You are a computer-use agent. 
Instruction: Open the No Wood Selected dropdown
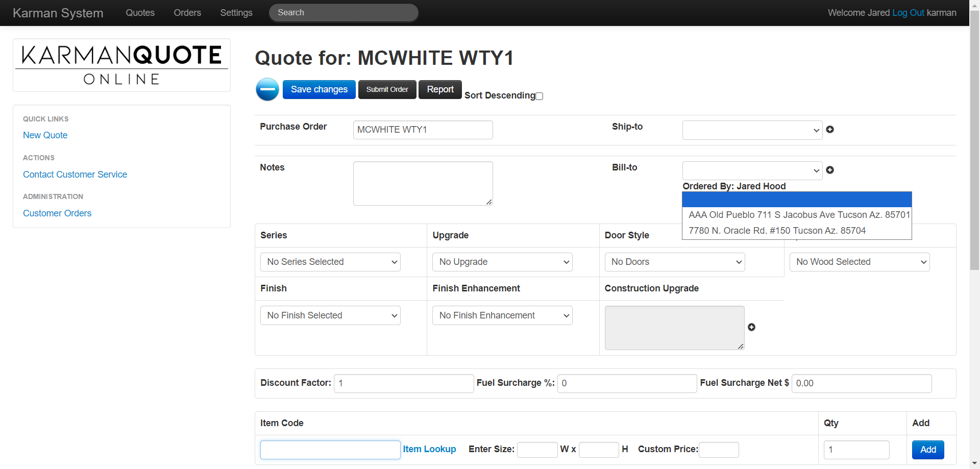(x=860, y=262)
